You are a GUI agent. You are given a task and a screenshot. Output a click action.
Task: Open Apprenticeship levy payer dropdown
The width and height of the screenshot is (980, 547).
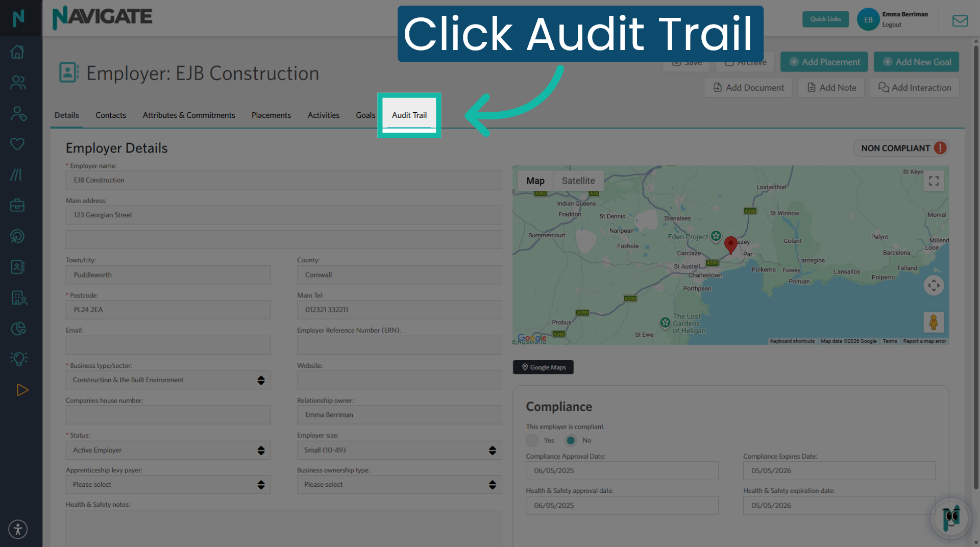pyautogui.click(x=168, y=485)
